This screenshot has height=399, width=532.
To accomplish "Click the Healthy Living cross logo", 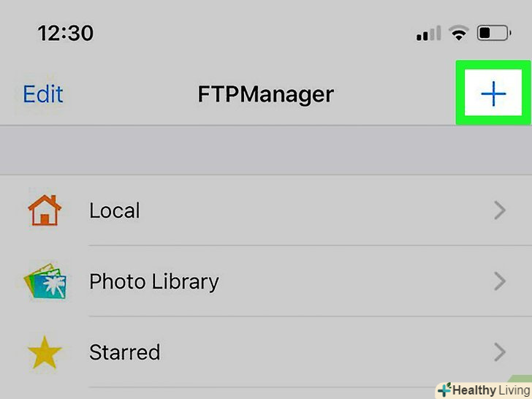I will click(444, 389).
